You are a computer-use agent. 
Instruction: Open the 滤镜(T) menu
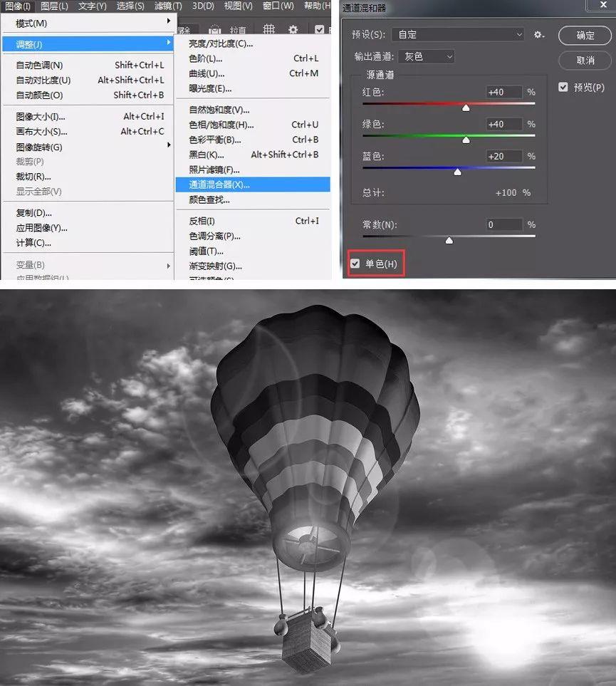tap(168, 6)
